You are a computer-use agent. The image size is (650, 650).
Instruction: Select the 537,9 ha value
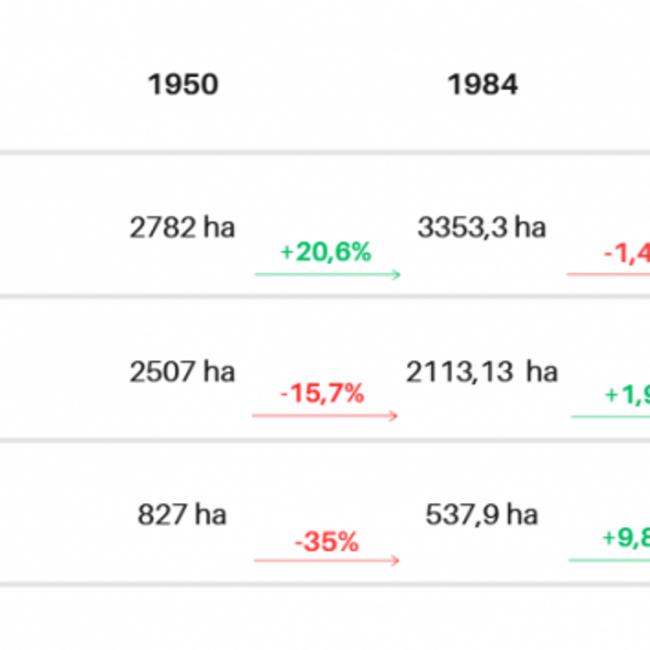tap(482, 515)
